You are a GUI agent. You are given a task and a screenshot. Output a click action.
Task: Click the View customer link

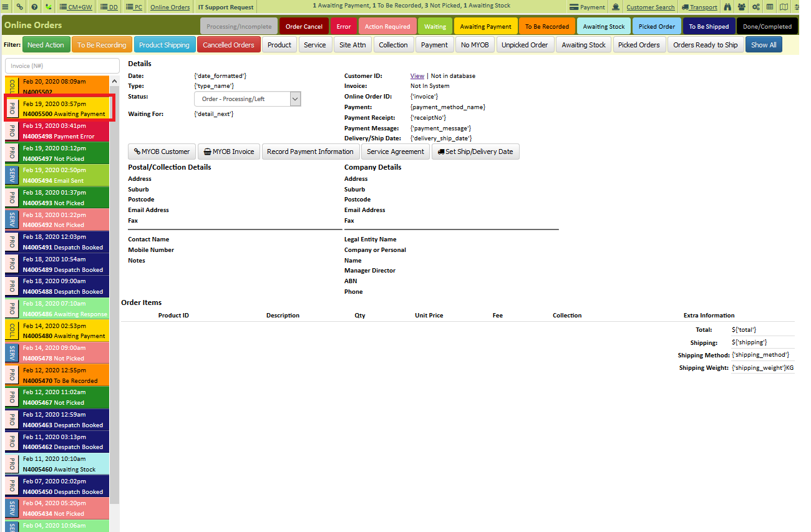[x=417, y=75]
